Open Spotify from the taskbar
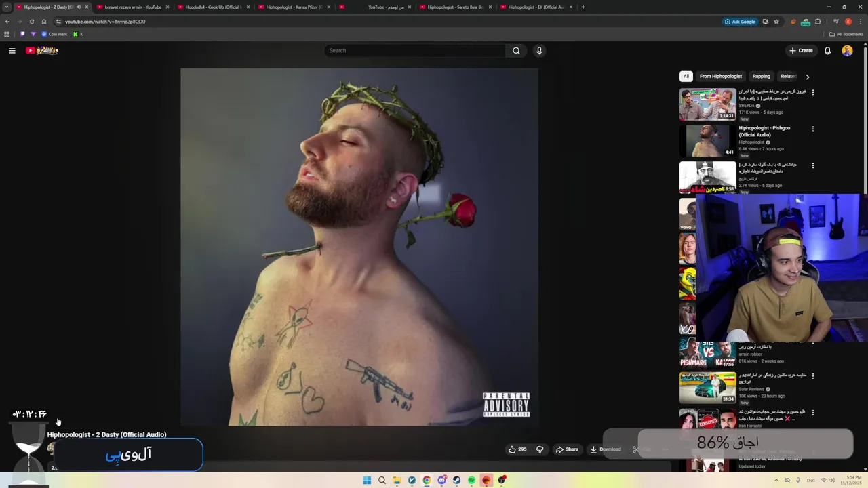 coord(471,480)
